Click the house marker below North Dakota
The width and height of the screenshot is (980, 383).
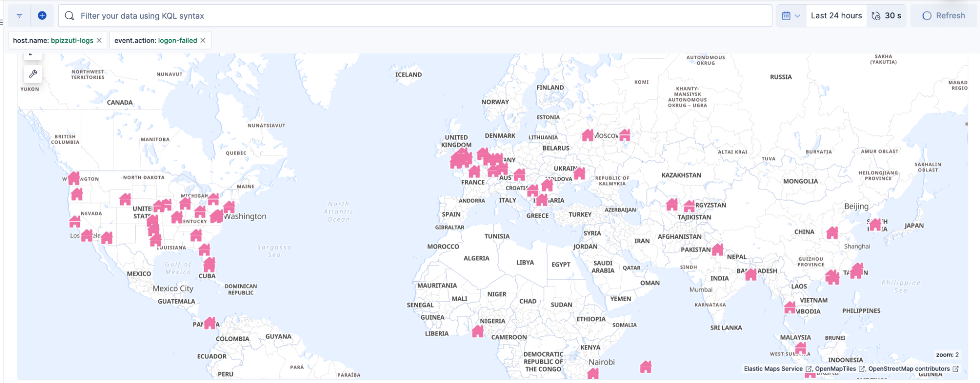[125, 199]
